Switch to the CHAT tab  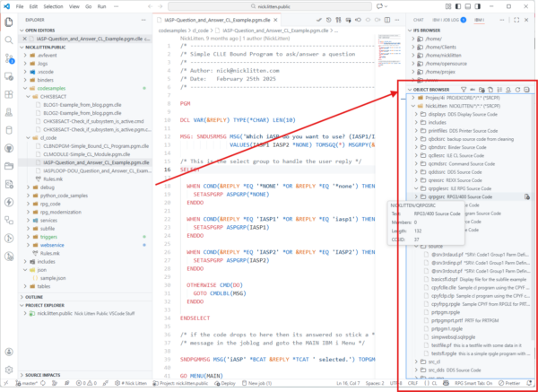[418, 20]
